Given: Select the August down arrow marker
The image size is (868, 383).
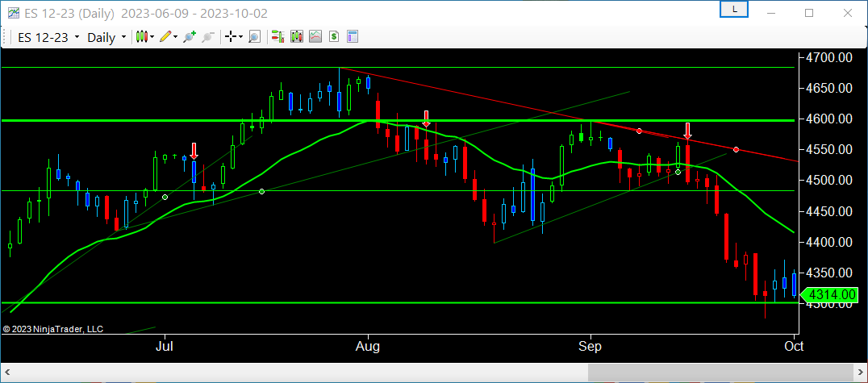Looking at the screenshot, I should pos(426,119).
